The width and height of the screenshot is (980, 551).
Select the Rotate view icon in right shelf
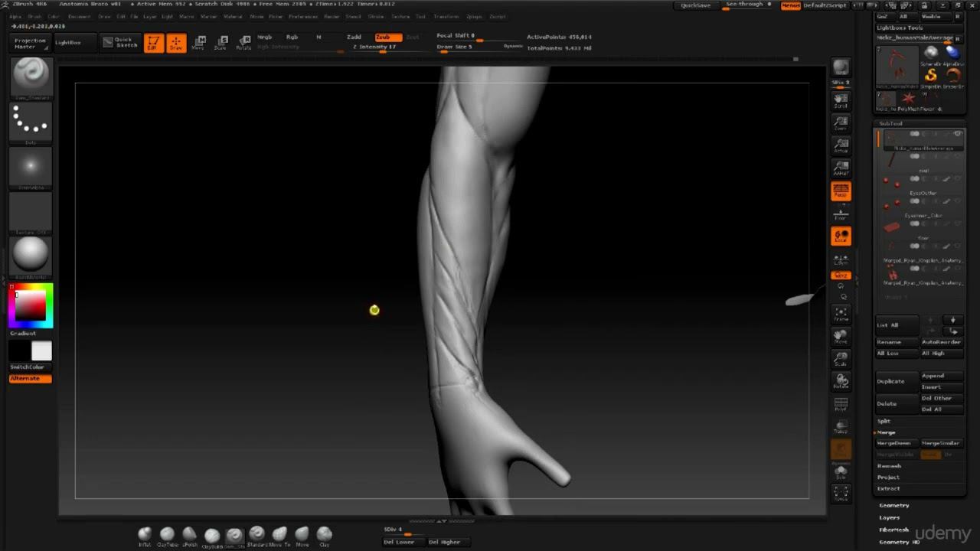[841, 381]
